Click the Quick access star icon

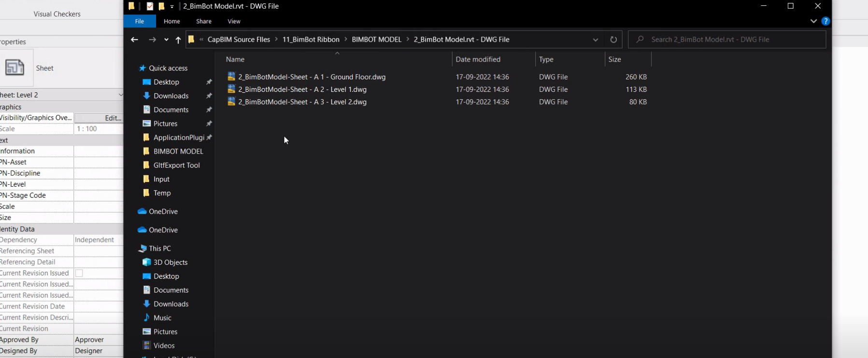click(x=142, y=68)
